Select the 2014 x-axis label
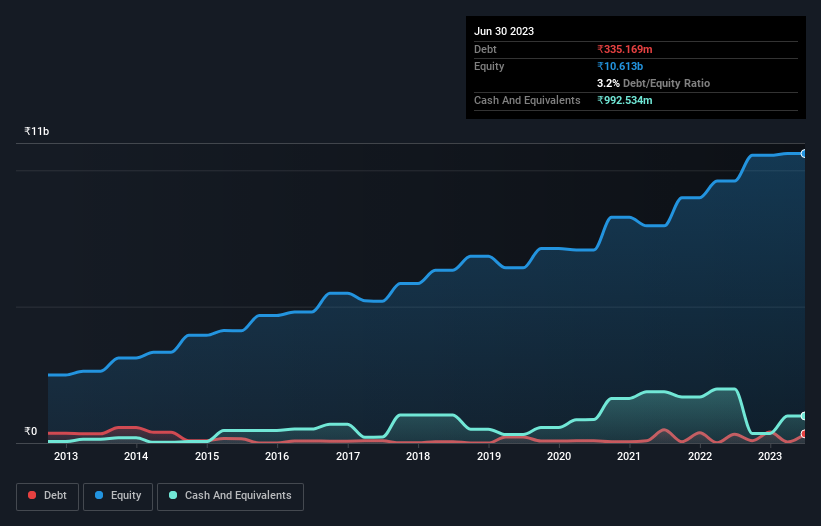This screenshot has height=526, width=821. [136, 456]
